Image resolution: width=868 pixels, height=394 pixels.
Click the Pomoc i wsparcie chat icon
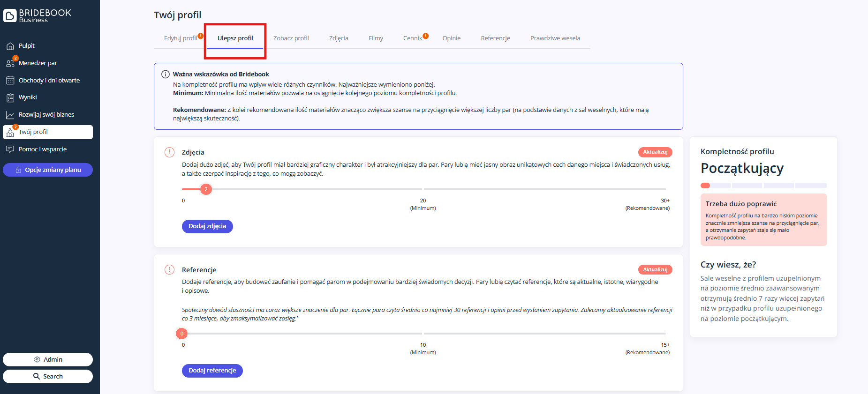(10, 149)
